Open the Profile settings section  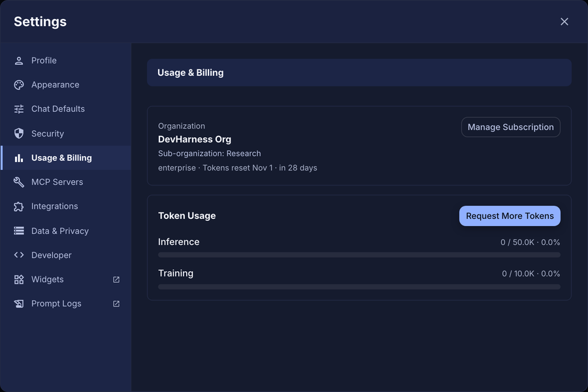coord(66,60)
